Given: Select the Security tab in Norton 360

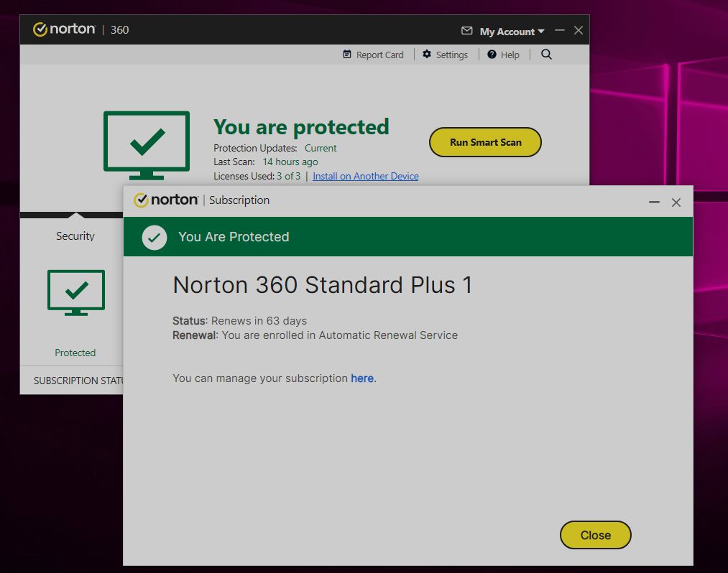Looking at the screenshot, I should click(75, 236).
